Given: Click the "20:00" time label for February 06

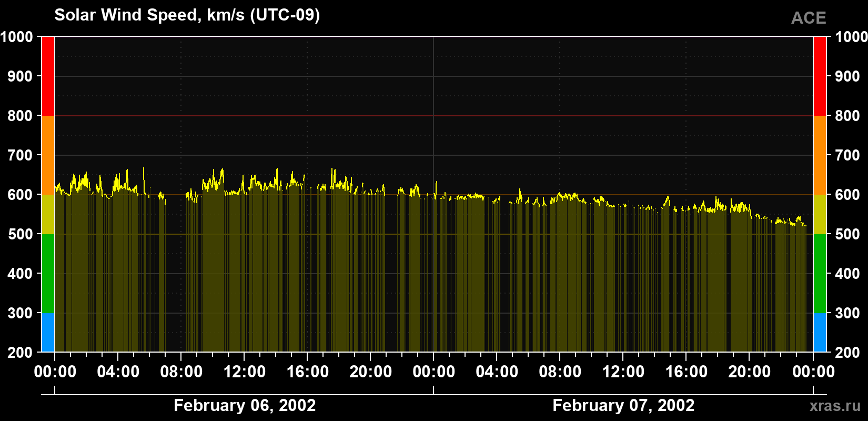Looking at the screenshot, I should click(371, 372).
